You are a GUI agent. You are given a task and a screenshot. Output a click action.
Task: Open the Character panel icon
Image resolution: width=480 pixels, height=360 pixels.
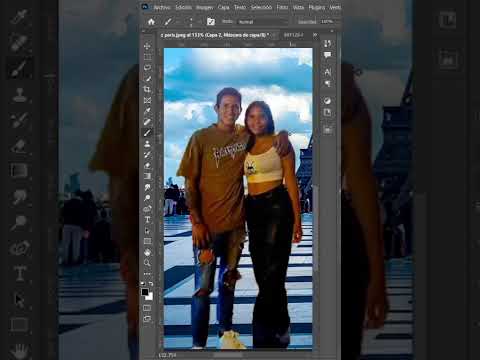(x=327, y=72)
